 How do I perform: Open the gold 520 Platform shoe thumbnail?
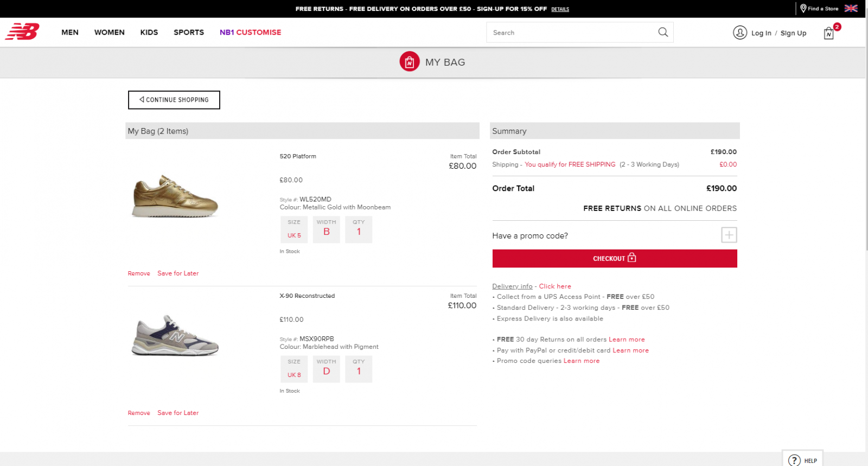[175, 196]
